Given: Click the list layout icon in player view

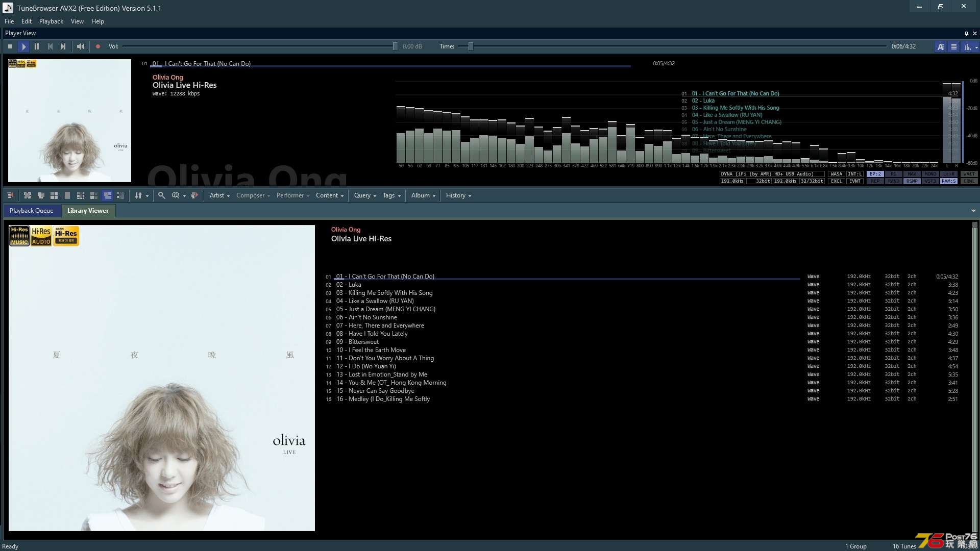Looking at the screenshot, I should pos(954,46).
